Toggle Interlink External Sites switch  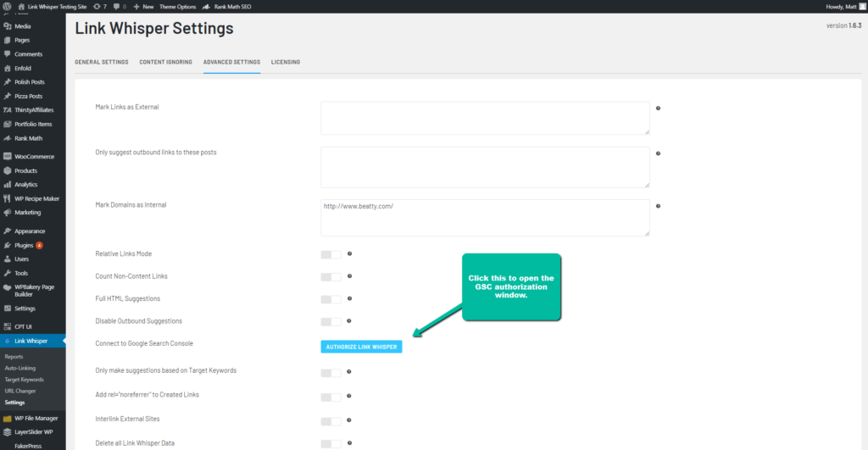pyautogui.click(x=331, y=421)
